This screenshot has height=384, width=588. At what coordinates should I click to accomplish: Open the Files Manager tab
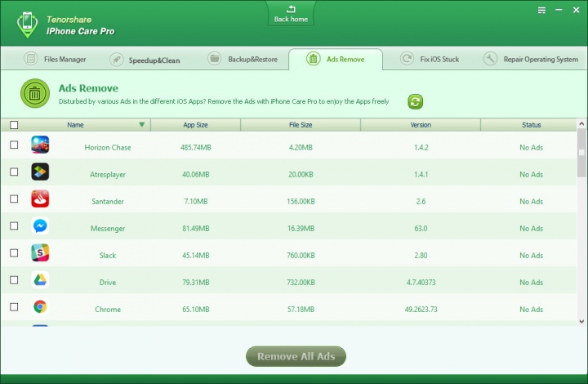pos(56,59)
